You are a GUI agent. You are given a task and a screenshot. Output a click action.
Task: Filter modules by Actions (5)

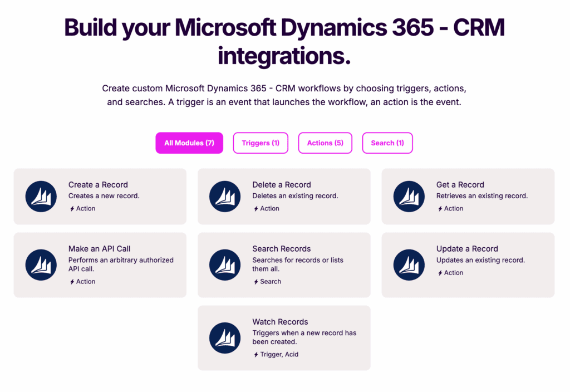click(x=325, y=143)
